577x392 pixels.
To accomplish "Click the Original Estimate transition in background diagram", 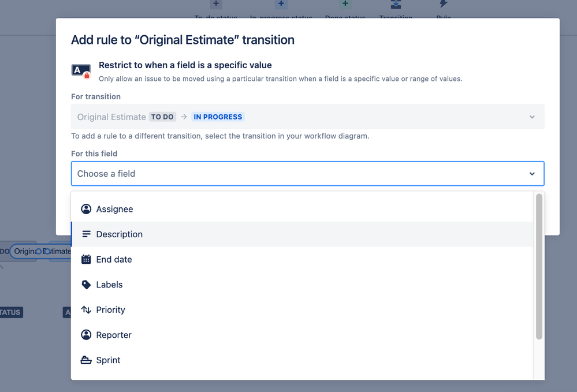I will (41, 252).
